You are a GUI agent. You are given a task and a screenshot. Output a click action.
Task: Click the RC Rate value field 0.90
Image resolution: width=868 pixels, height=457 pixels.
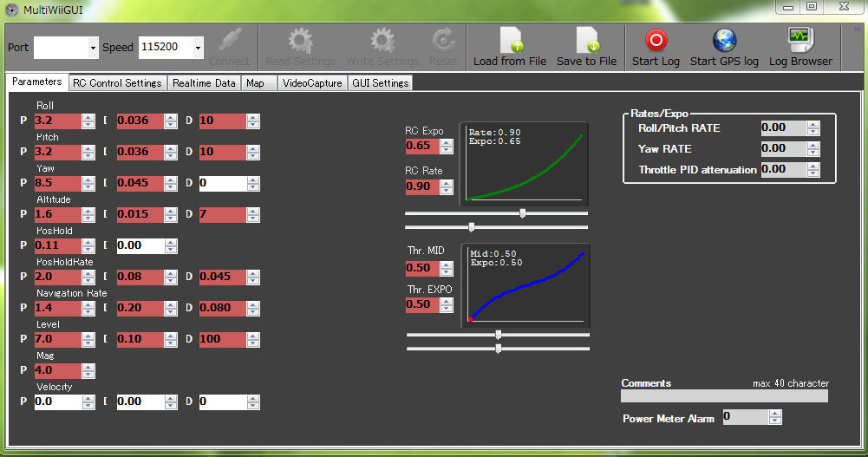click(422, 186)
